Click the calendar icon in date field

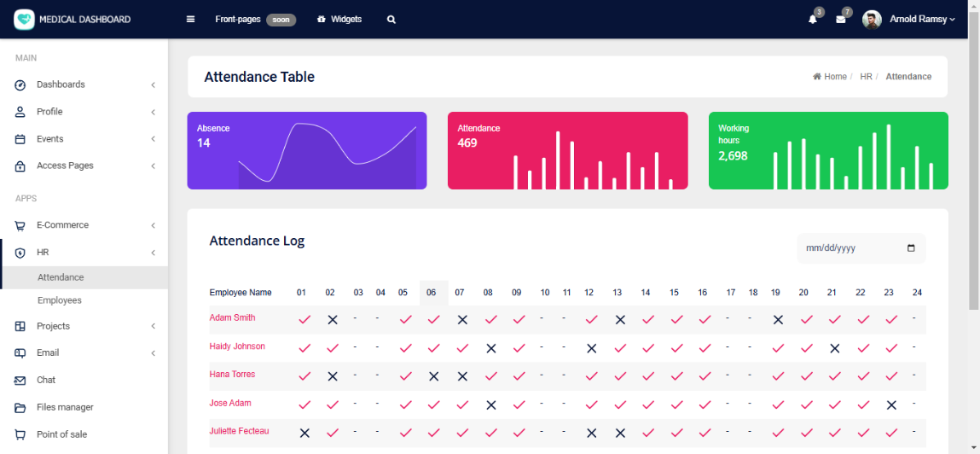[911, 248]
